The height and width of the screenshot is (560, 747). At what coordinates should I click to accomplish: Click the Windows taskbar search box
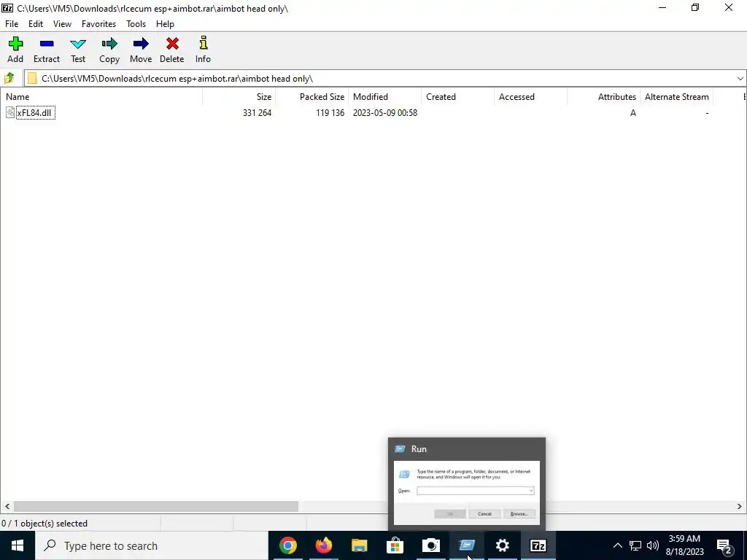tap(152, 545)
